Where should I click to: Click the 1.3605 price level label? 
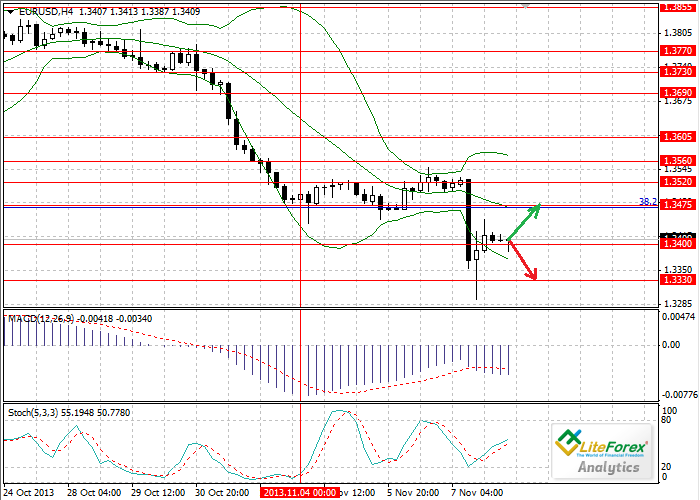677,136
